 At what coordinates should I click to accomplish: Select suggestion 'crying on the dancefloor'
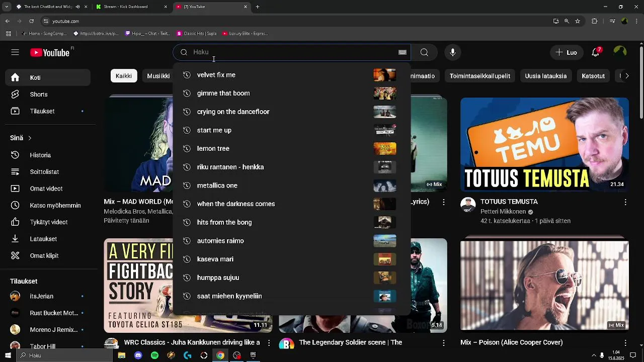pyautogui.click(x=292, y=112)
